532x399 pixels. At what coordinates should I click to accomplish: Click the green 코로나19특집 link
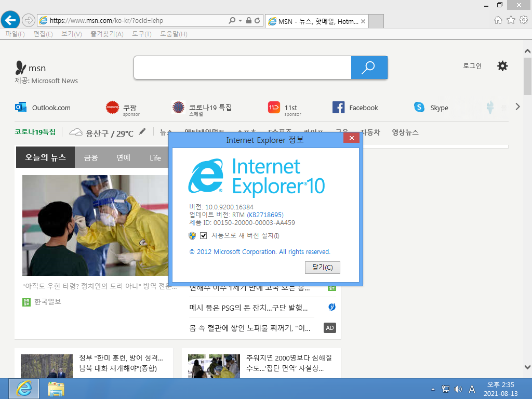pos(35,132)
